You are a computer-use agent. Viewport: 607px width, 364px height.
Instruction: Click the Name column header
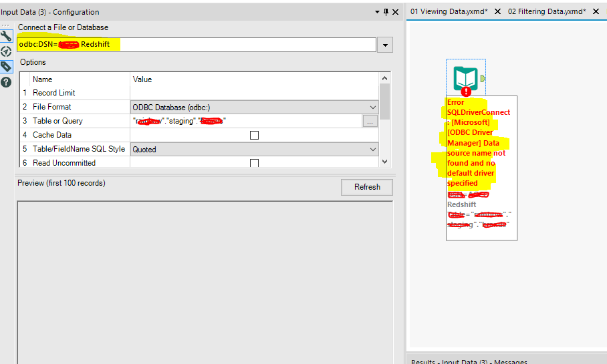(x=43, y=79)
